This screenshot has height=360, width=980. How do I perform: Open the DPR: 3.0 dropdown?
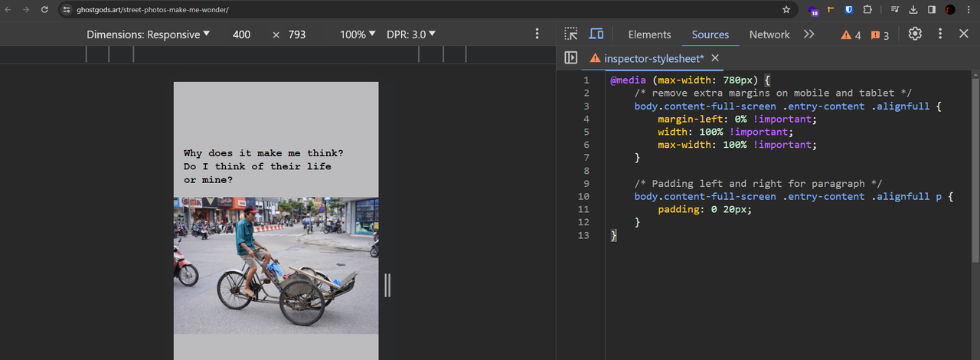click(x=411, y=34)
